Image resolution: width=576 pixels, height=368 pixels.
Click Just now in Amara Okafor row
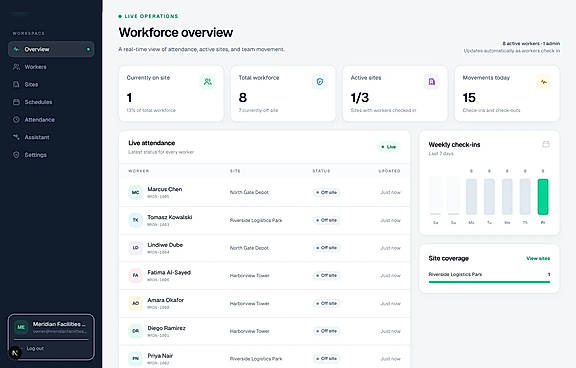[390, 303]
